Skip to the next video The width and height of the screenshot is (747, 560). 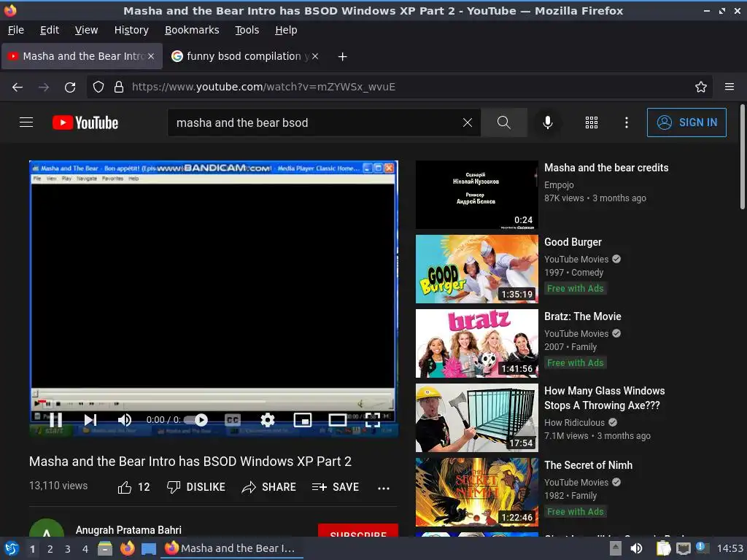point(90,419)
